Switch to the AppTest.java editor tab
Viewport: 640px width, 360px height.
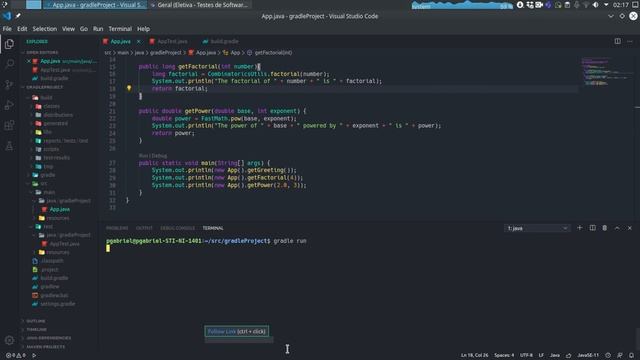pos(172,41)
